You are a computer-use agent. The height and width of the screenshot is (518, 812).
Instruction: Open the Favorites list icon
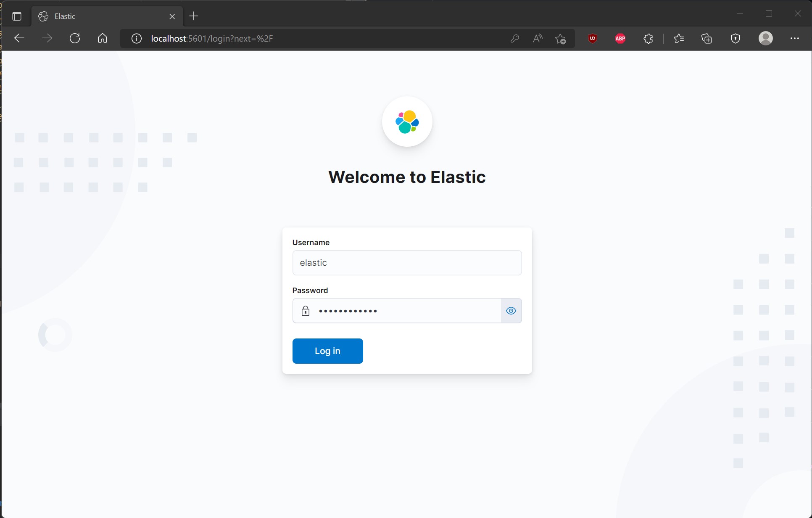[679, 39]
